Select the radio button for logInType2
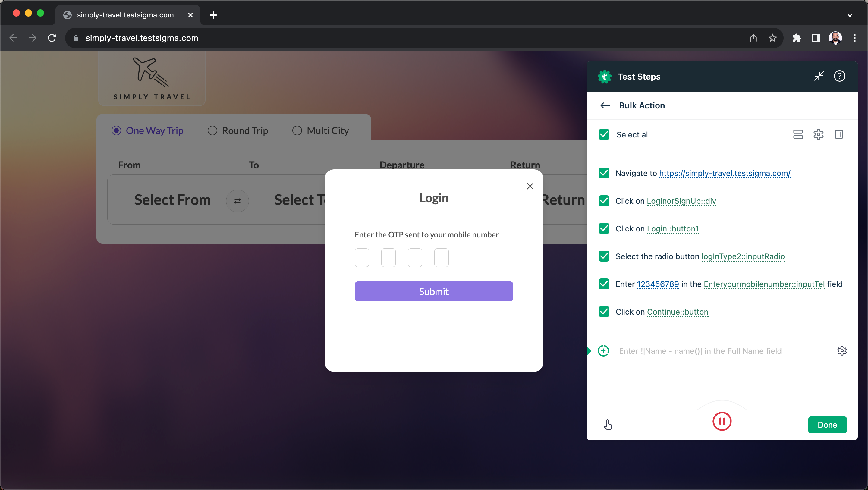The image size is (868, 490). pyautogui.click(x=605, y=256)
